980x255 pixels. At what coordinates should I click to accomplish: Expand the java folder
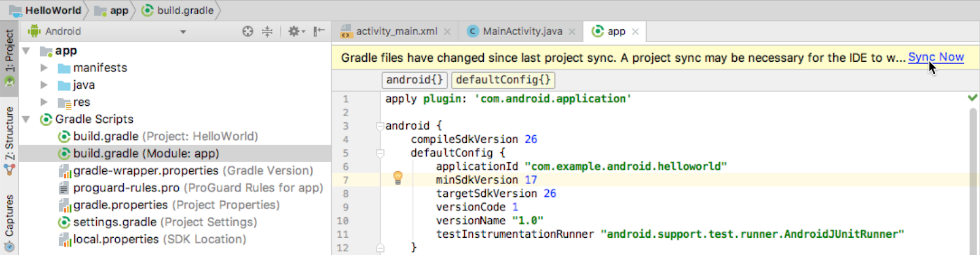click(44, 85)
